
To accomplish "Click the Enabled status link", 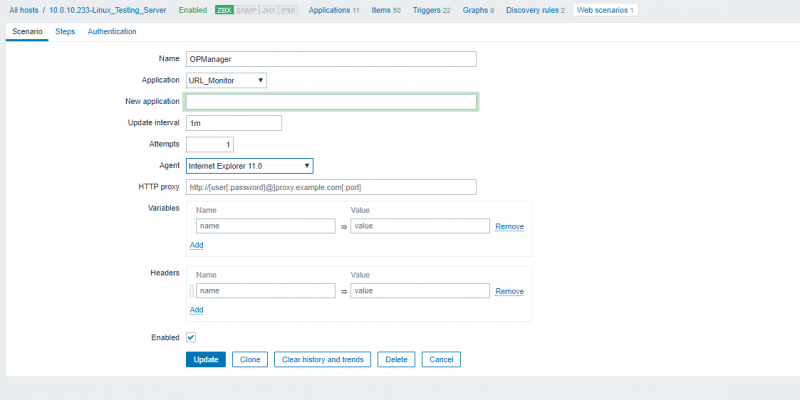I will pos(193,10).
